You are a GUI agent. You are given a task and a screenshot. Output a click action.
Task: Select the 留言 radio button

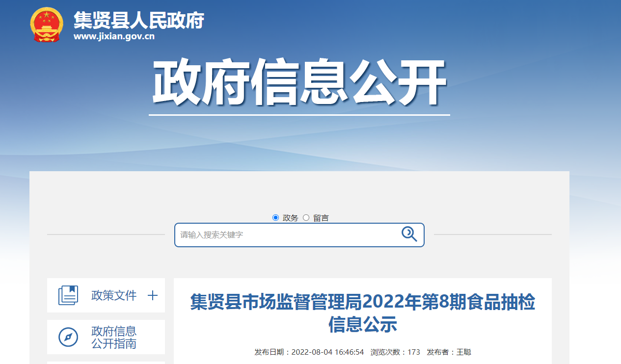tap(306, 218)
